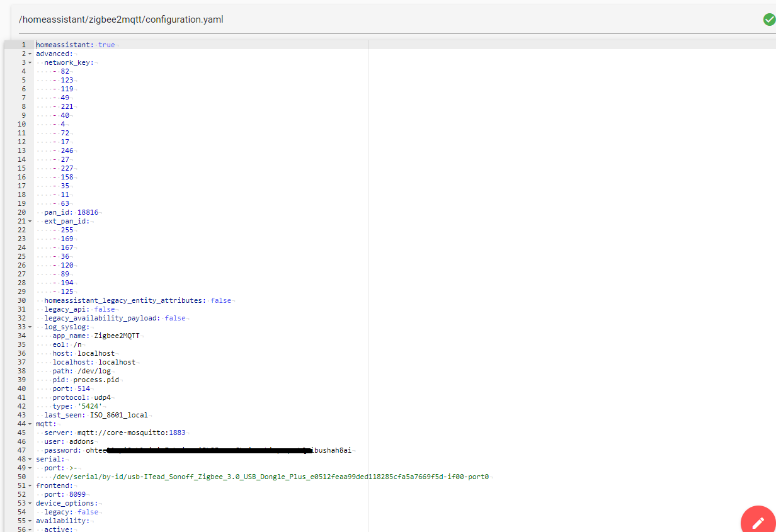Collapse the frontend block
776x532 pixels.
coord(30,486)
